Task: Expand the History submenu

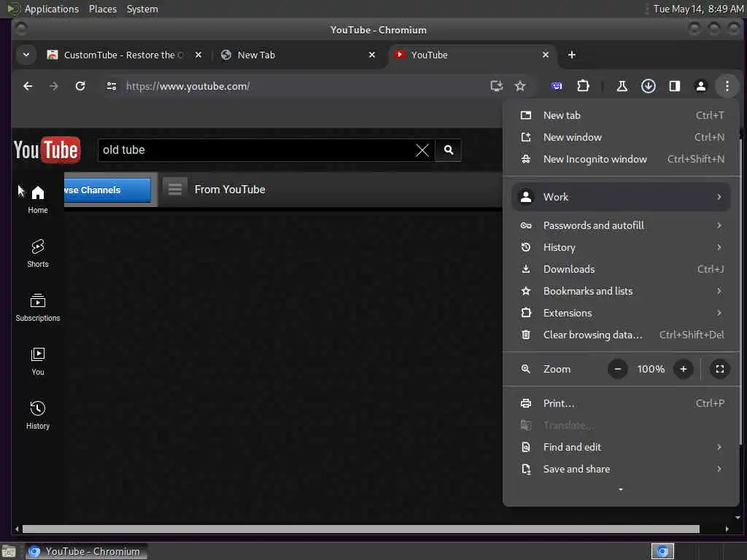Action: 621,247
